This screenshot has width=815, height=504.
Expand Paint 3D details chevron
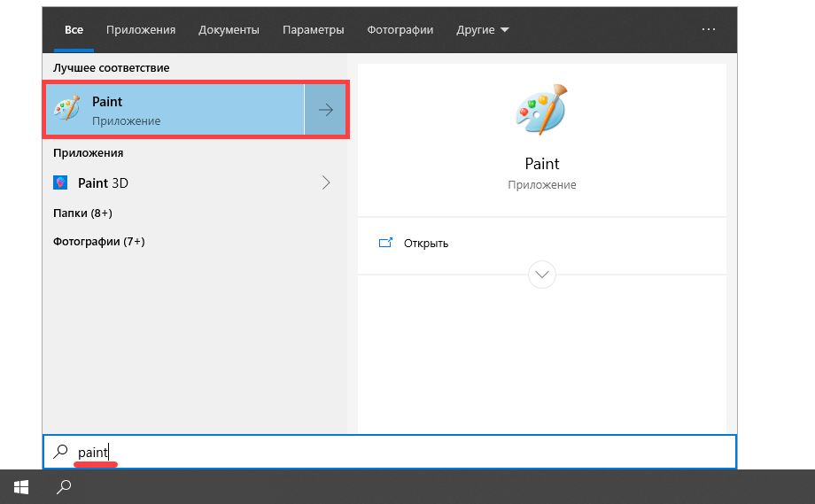pos(325,183)
